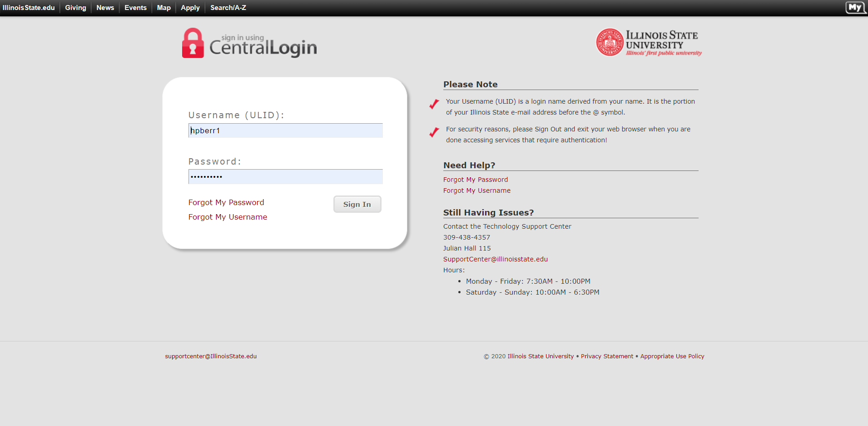Click the SupportCenter@illinoisstate.edu email link

click(496, 259)
